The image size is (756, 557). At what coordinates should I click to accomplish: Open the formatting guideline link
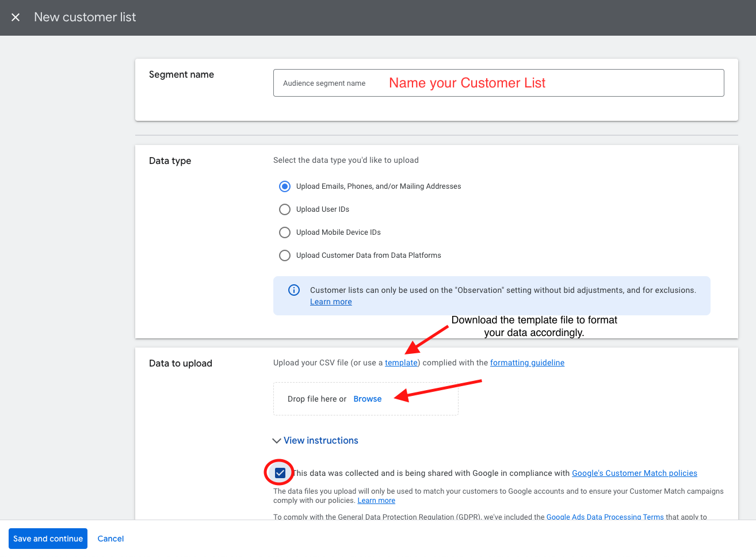[527, 363]
